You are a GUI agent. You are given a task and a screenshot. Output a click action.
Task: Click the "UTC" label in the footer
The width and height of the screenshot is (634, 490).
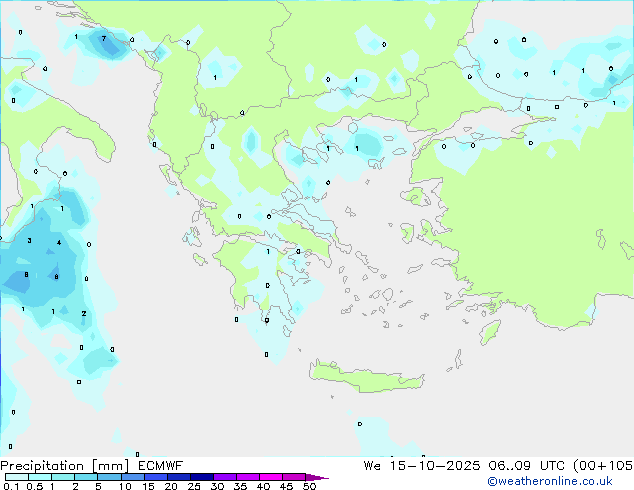553,466
